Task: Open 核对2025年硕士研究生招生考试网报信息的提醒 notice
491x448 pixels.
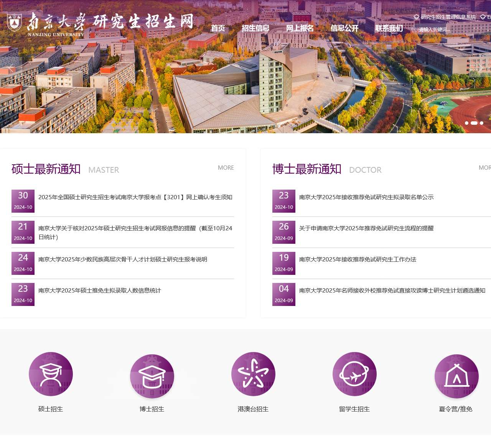Action: 135,233
